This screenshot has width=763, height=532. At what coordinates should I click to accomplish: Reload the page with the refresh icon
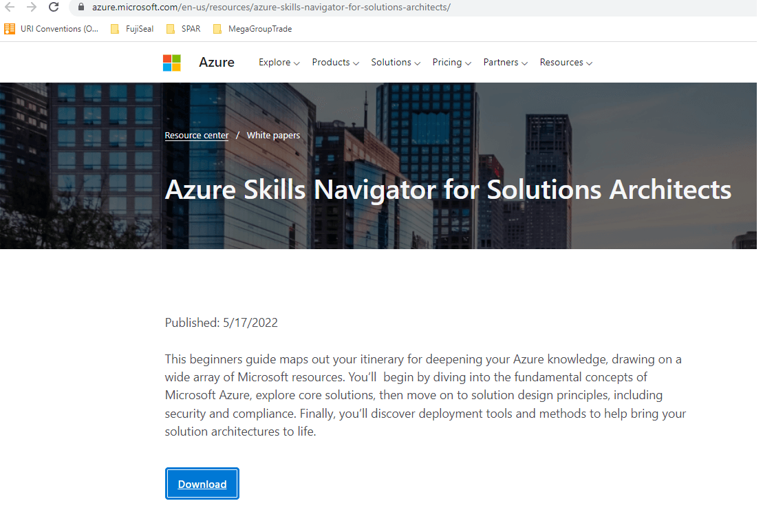(54, 7)
